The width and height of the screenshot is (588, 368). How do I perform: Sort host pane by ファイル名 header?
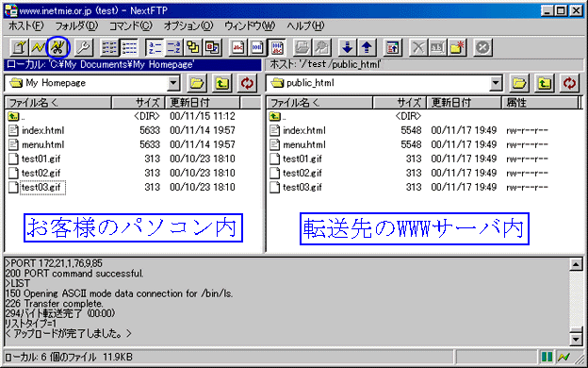[319, 103]
